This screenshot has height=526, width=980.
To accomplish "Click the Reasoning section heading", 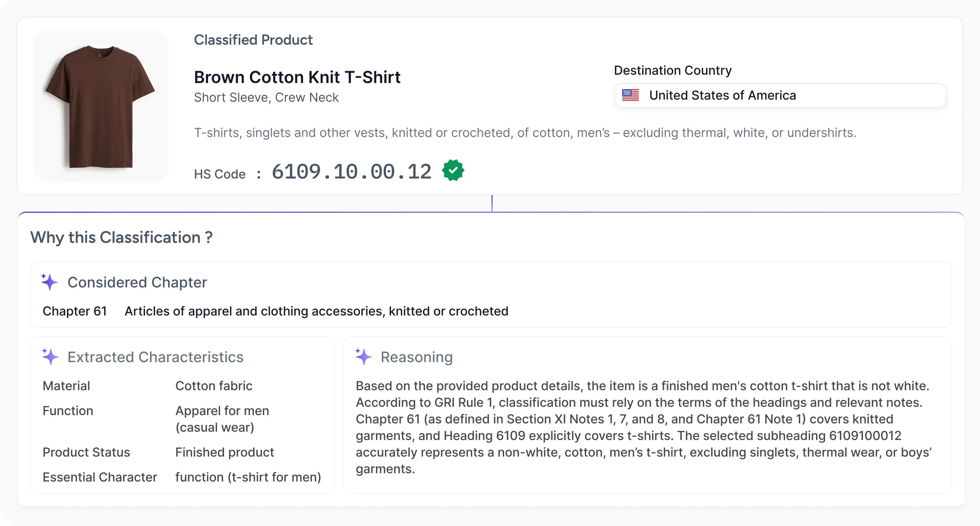I will point(416,357).
